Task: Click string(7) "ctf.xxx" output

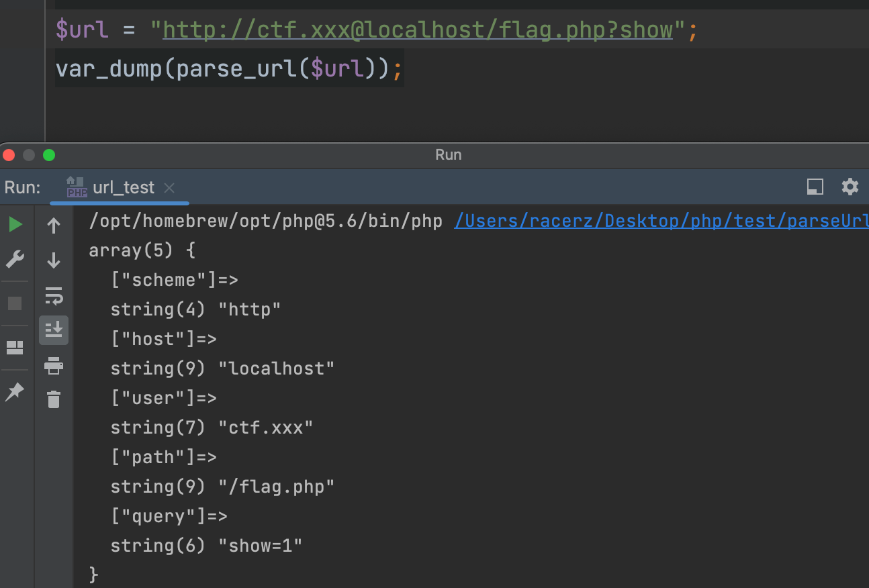Action: click(212, 428)
